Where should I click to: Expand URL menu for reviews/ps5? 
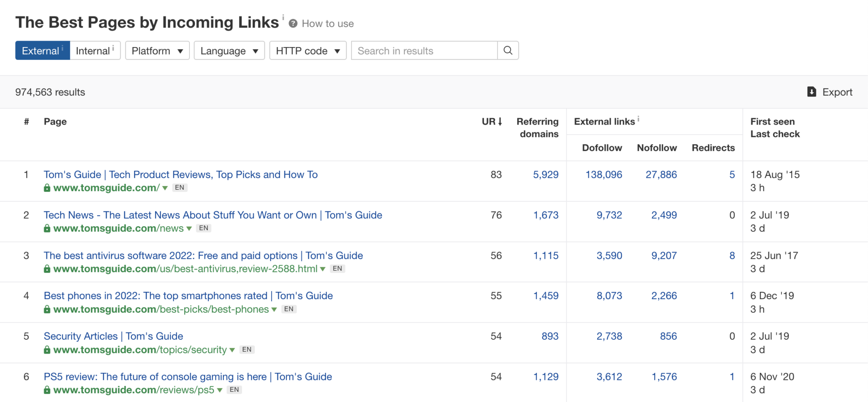point(220,391)
